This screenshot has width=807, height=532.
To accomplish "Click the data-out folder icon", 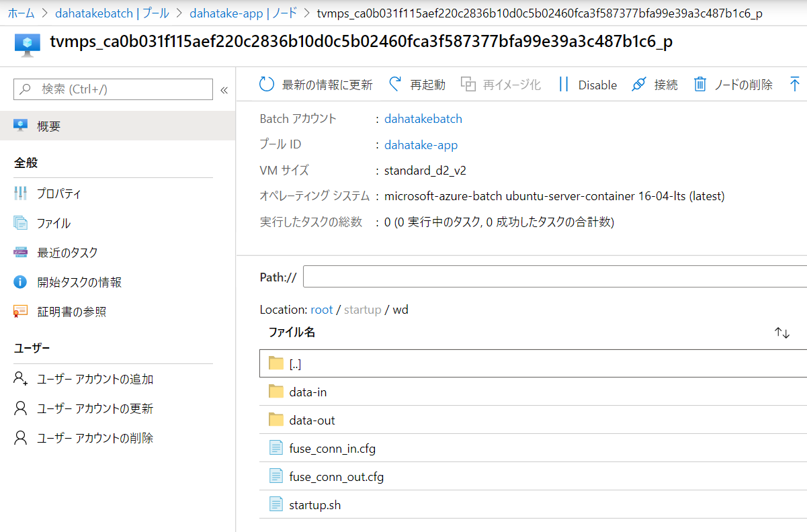I will 276,420.
